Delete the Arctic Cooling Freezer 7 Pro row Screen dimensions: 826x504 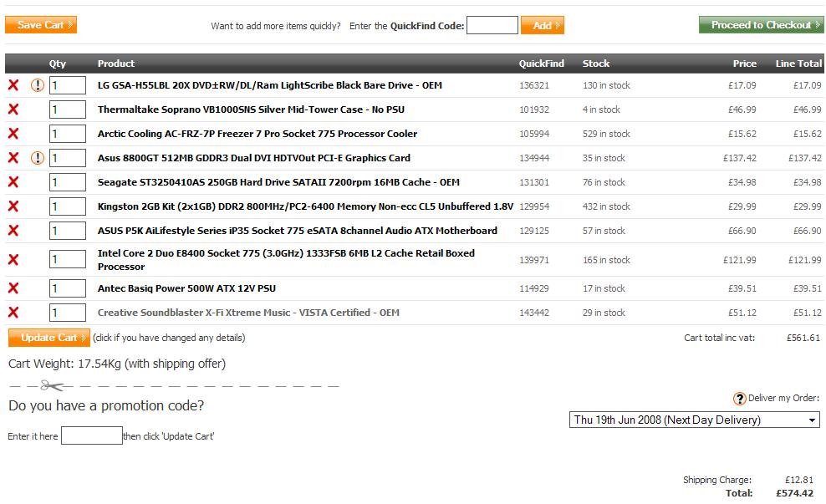(x=13, y=133)
